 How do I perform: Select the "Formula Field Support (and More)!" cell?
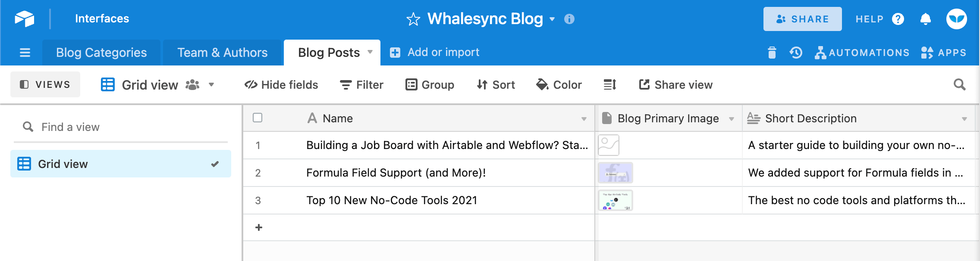point(447,173)
